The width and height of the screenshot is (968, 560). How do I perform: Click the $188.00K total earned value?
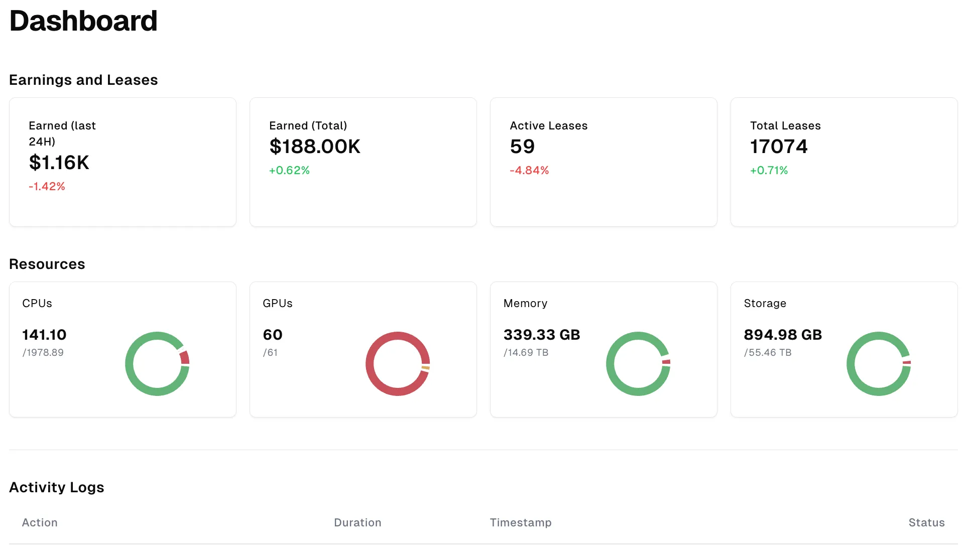point(315,147)
